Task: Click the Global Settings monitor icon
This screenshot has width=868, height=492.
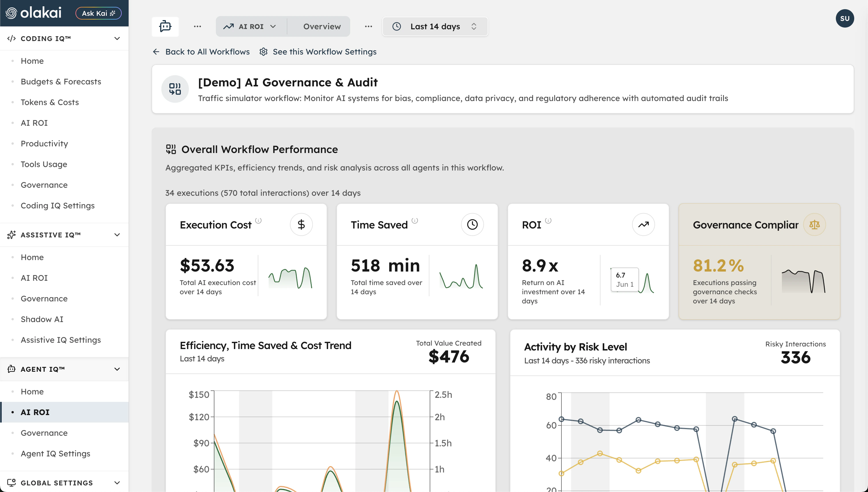Action: pyautogui.click(x=11, y=483)
